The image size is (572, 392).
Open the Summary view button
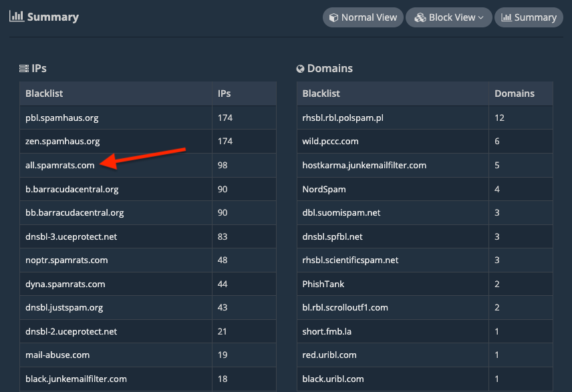pyautogui.click(x=529, y=17)
